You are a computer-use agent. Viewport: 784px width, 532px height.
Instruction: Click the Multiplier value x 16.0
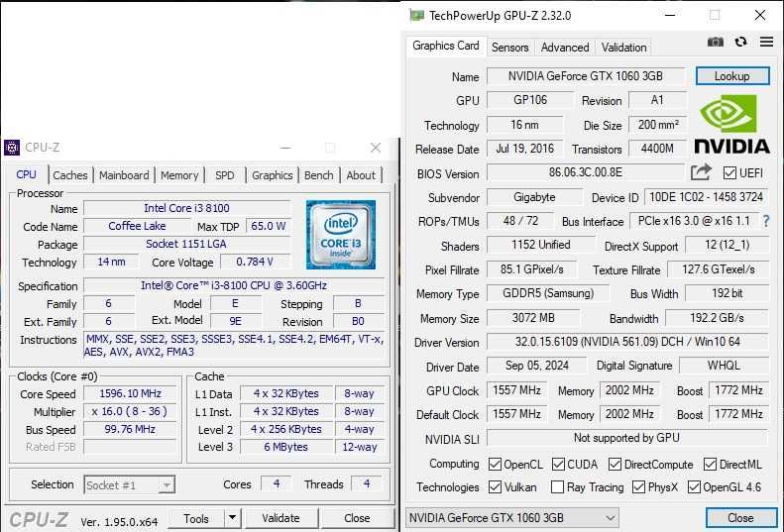pyautogui.click(x=130, y=411)
